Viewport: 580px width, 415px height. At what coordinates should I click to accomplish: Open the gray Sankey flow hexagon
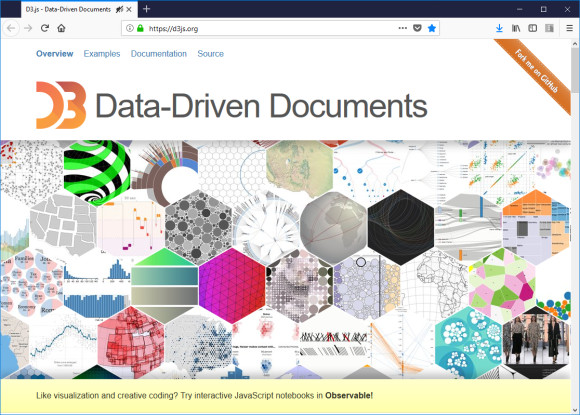point(469,227)
